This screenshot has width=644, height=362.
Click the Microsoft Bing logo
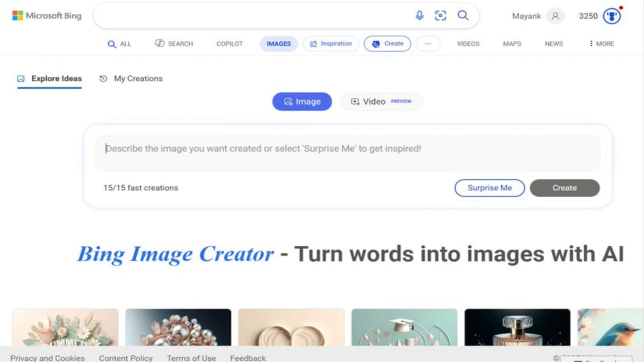pos(46,16)
